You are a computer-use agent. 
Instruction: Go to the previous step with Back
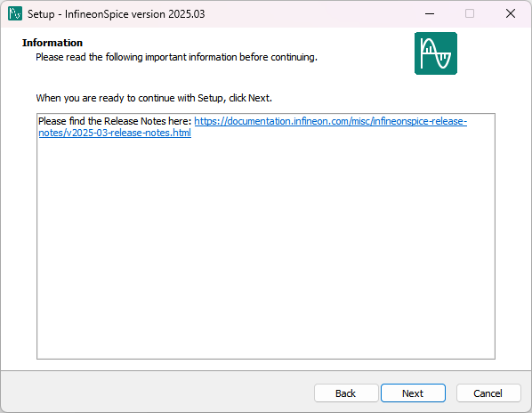click(x=346, y=393)
